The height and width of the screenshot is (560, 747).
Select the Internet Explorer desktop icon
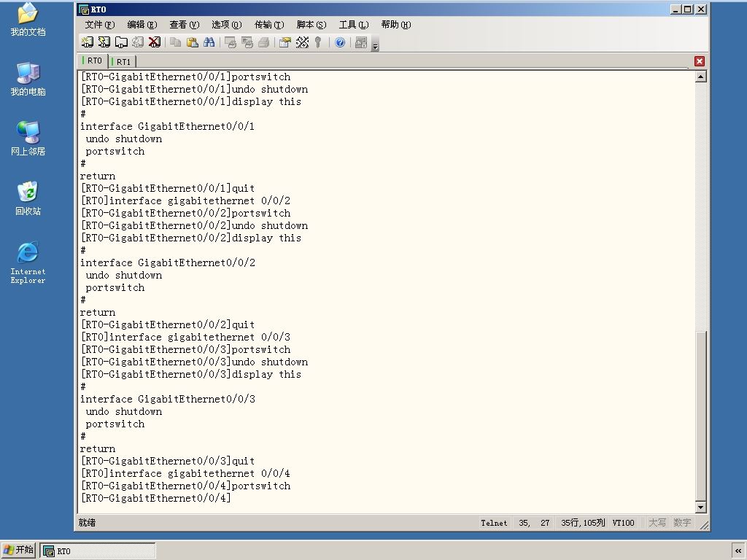28,262
